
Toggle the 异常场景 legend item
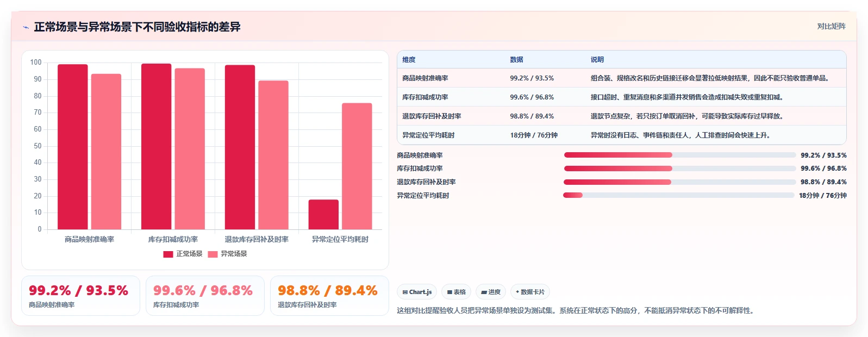click(227, 254)
